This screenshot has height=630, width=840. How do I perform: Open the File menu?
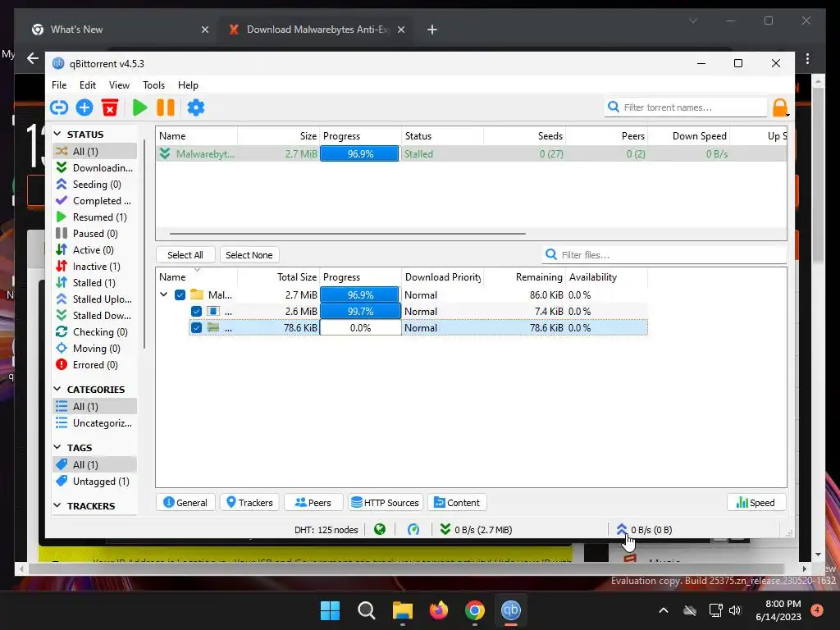tap(59, 85)
